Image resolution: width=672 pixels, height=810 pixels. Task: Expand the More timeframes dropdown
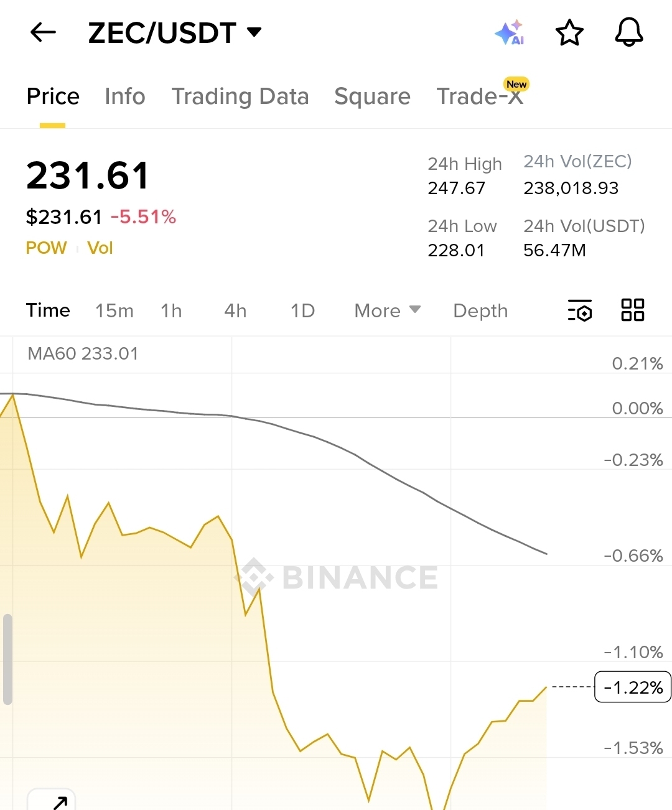click(x=387, y=310)
